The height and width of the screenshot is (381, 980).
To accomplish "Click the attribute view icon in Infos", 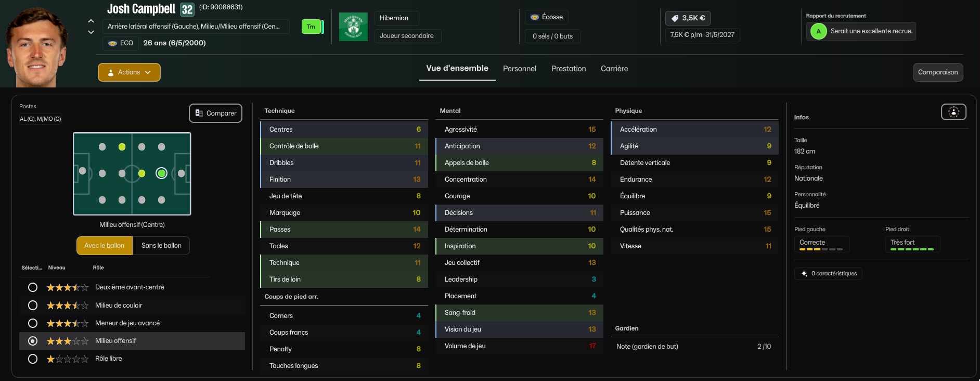I will coord(953,112).
